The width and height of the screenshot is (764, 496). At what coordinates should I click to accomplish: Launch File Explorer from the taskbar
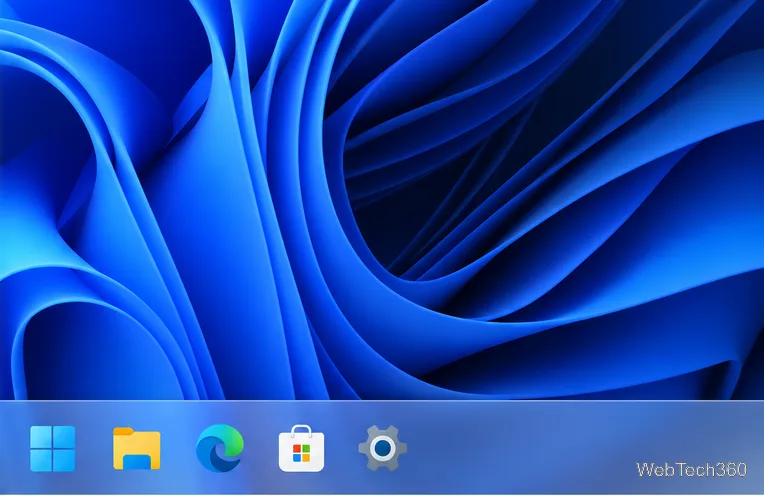pyautogui.click(x=136, y=449)
